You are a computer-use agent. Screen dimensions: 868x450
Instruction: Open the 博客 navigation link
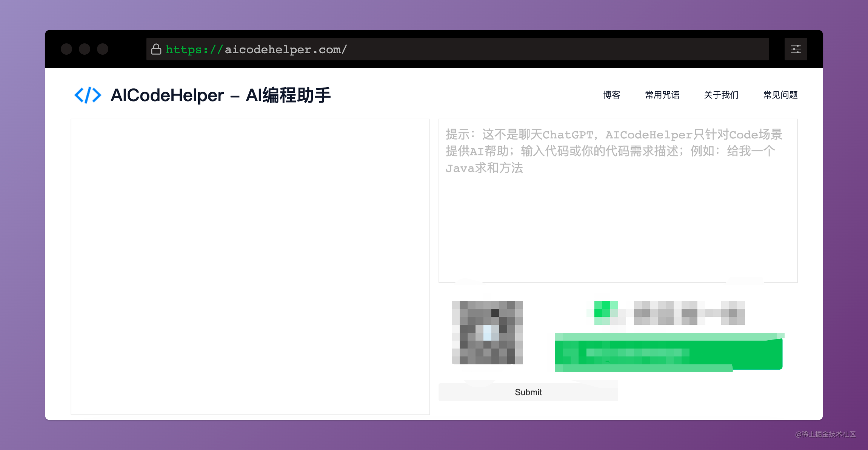(612, 95)
